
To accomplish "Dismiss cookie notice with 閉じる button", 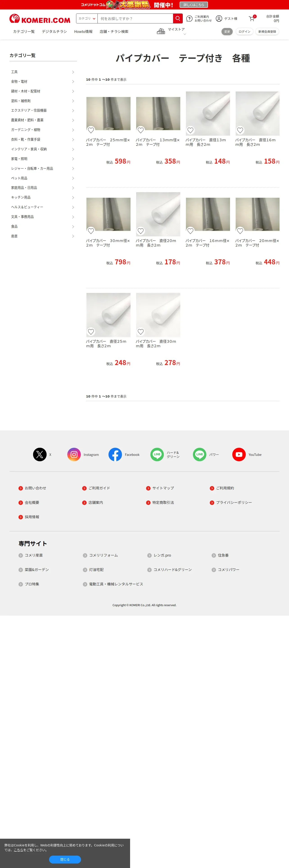I will 65,859.
